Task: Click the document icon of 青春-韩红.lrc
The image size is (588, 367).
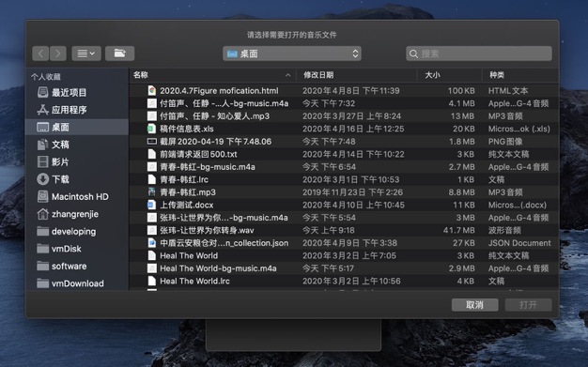Action: click(x=151, y=179)
